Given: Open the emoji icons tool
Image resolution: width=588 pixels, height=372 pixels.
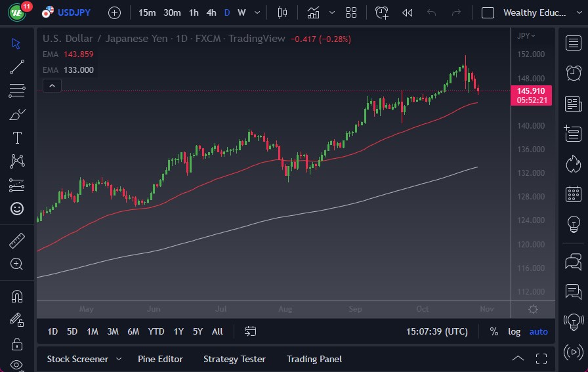Looking at the screenshot, I should point(17,209).
